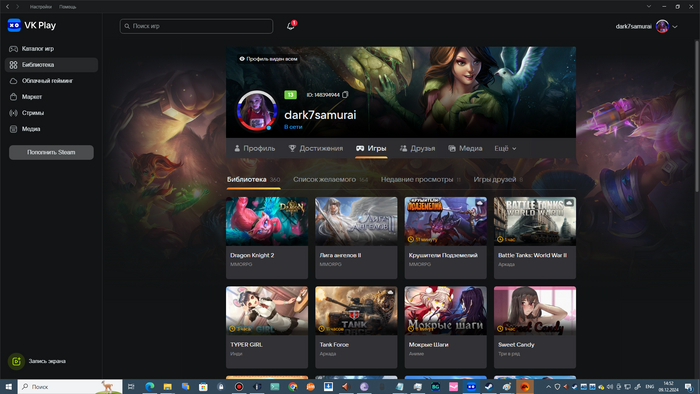Click the VK Play logo
The height and width of the screenshot is (394, 700).
tap(32, 25)
